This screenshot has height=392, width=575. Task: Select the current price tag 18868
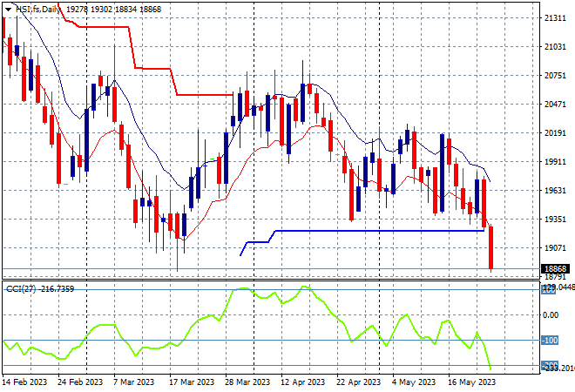[x=555, y=269]
